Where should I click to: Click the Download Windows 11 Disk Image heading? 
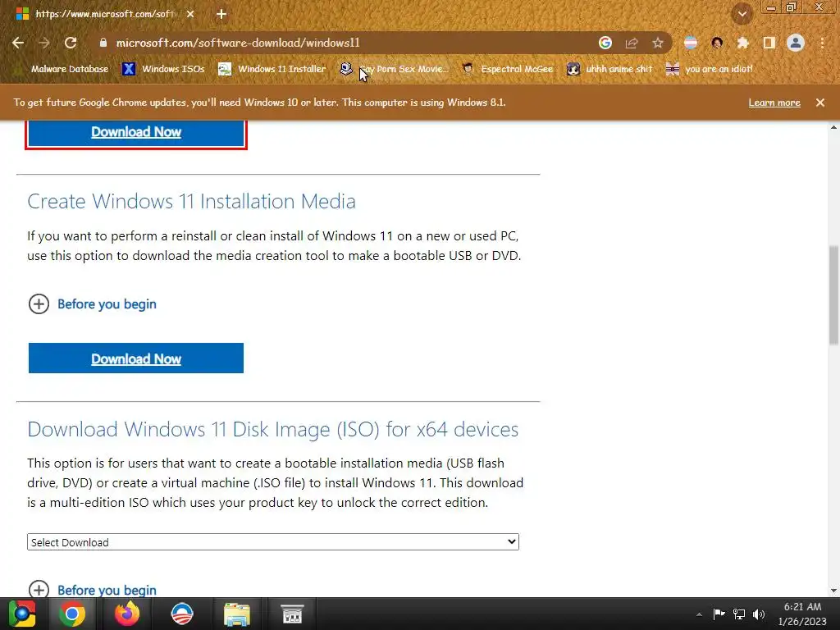click(272, 430)
